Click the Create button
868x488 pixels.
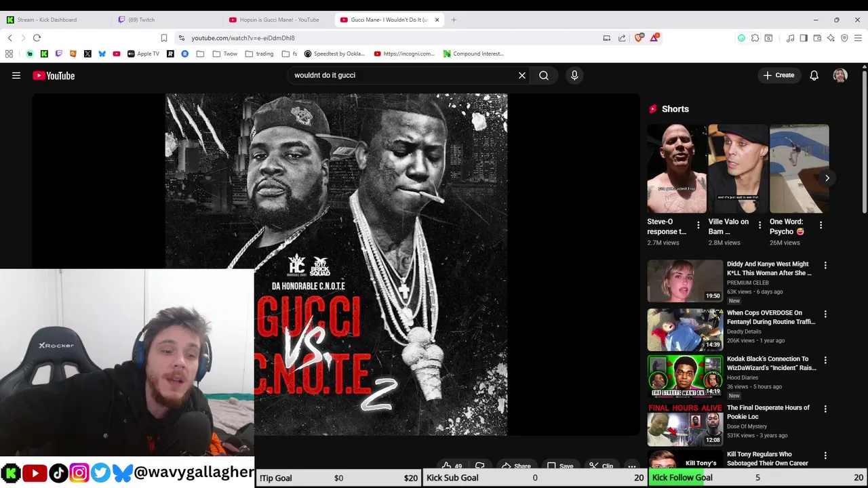[779, 75]
